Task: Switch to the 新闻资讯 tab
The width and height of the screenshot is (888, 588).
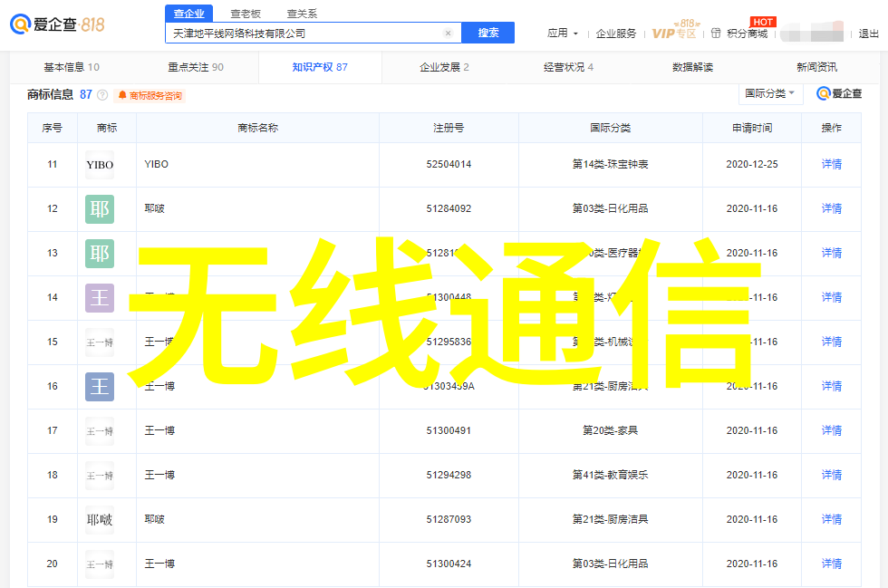Action: [x=816, y=67]
